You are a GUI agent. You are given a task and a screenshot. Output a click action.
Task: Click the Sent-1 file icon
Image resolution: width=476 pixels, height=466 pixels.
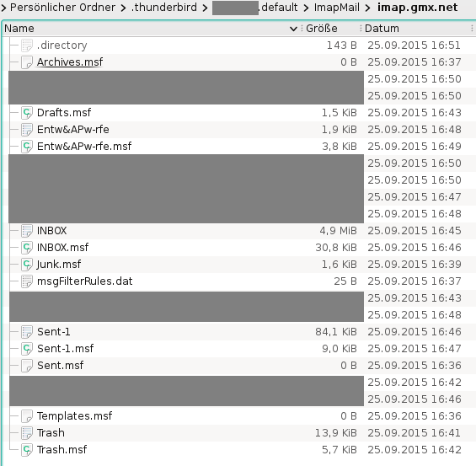tap(27, 332)
